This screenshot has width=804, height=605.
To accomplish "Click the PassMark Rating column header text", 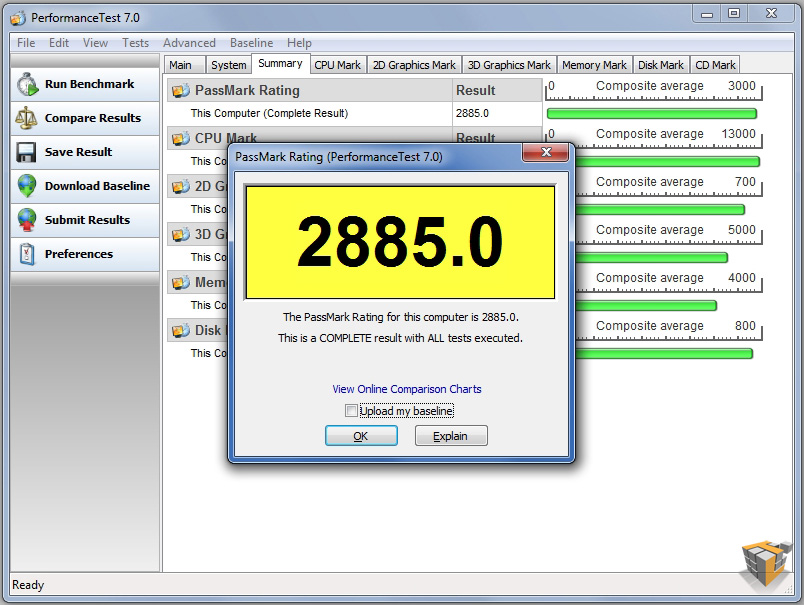I will pyautogui.click(x=247, y=91).
